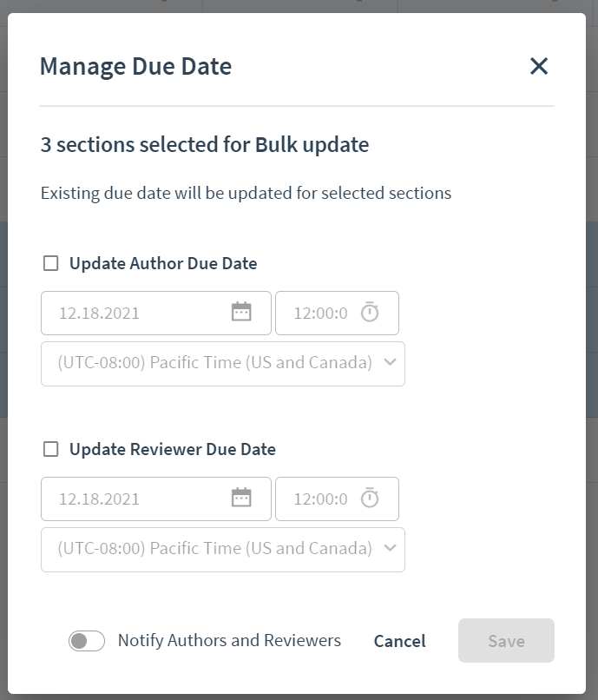Click the author due date field 12.18.2021

pyautogui.click(x=156, y=313)
